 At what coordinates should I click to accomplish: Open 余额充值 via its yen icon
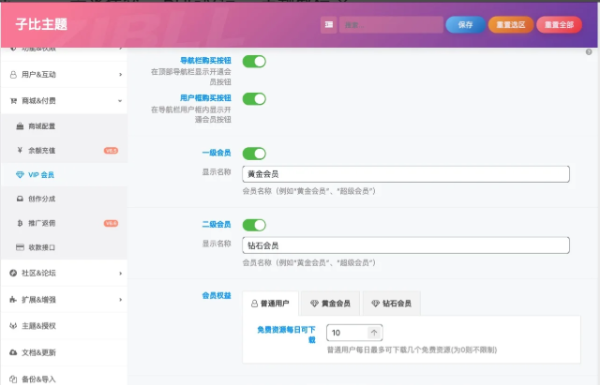[x=20, y=150]
